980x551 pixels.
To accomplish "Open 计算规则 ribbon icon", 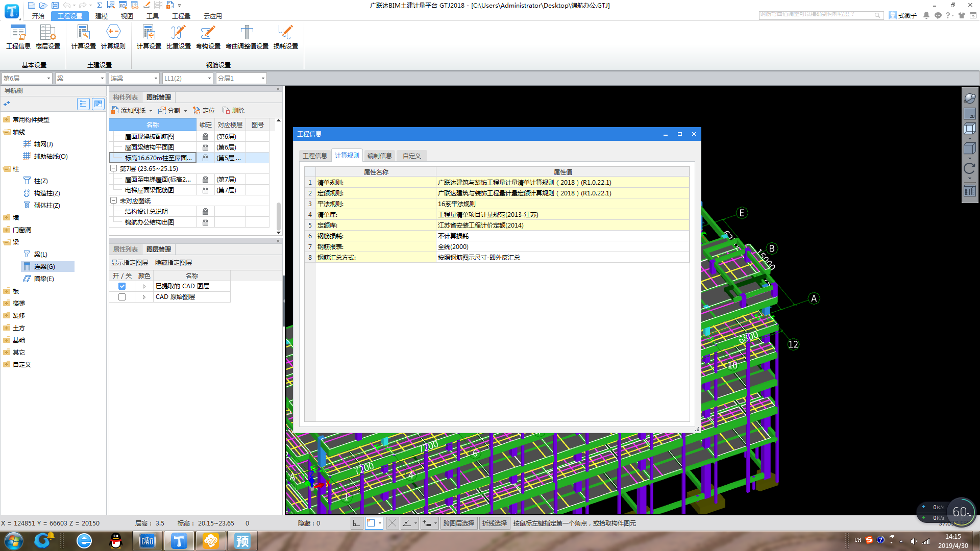I will click(113, 37).
